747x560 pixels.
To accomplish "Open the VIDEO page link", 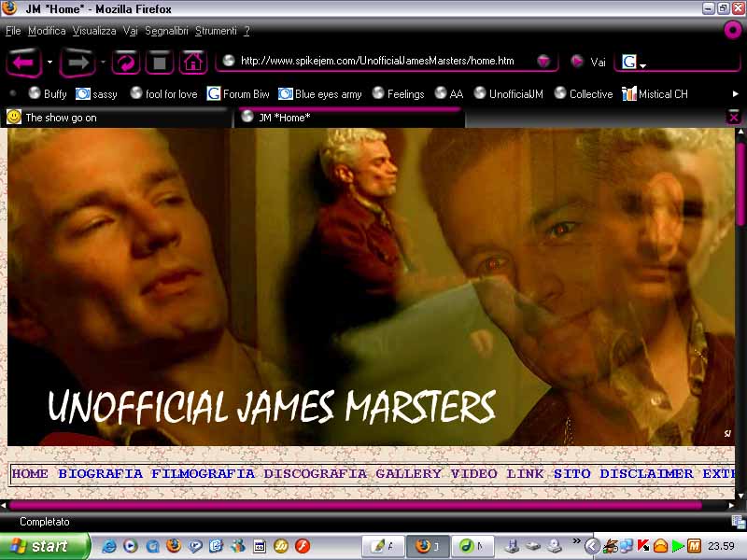I will 473,474.
